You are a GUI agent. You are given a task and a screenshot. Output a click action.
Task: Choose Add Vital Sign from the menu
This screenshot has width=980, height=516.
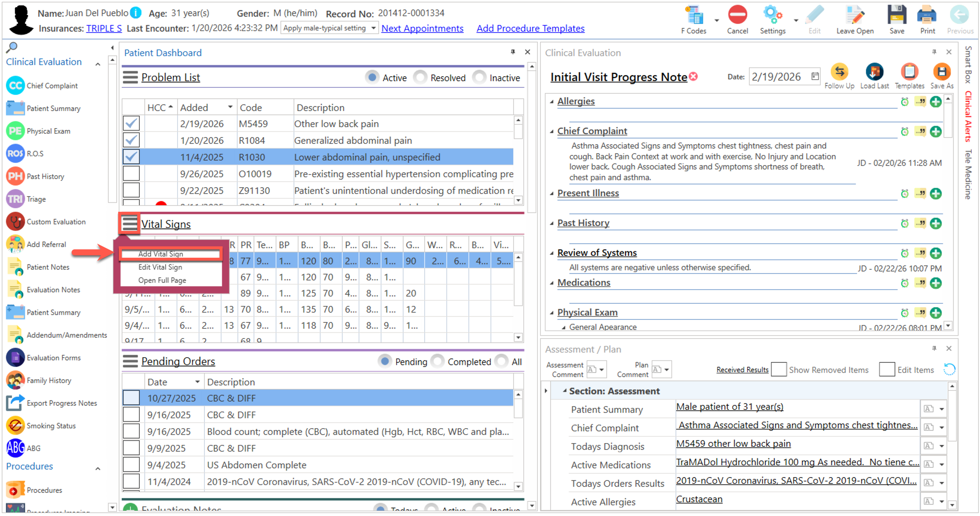point(161,254)
